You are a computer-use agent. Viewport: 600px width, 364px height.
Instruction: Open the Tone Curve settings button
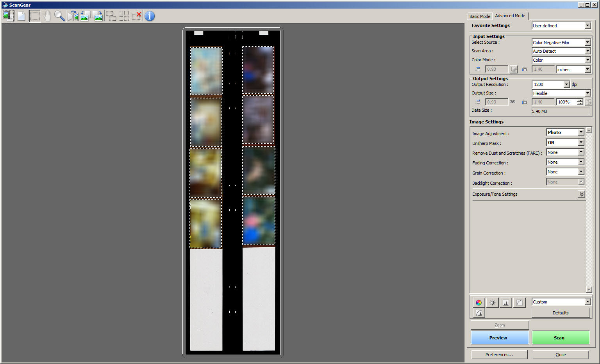click(x=520, y=303)
